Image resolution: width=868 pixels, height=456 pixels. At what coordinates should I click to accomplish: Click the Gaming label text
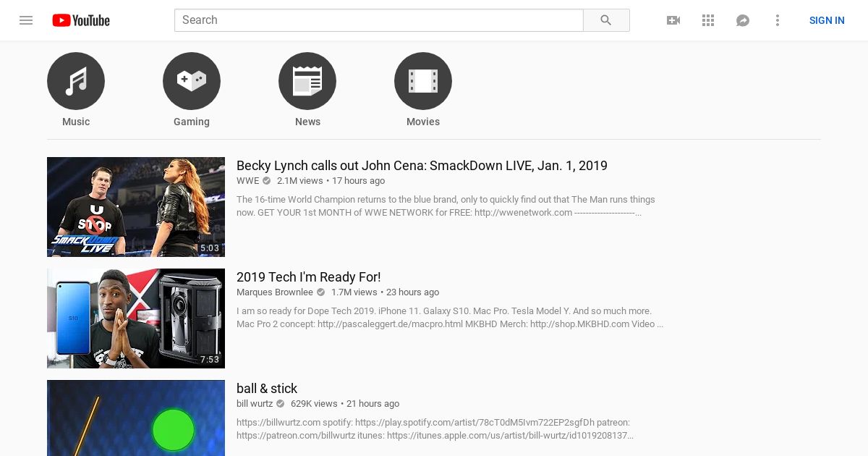192,122
